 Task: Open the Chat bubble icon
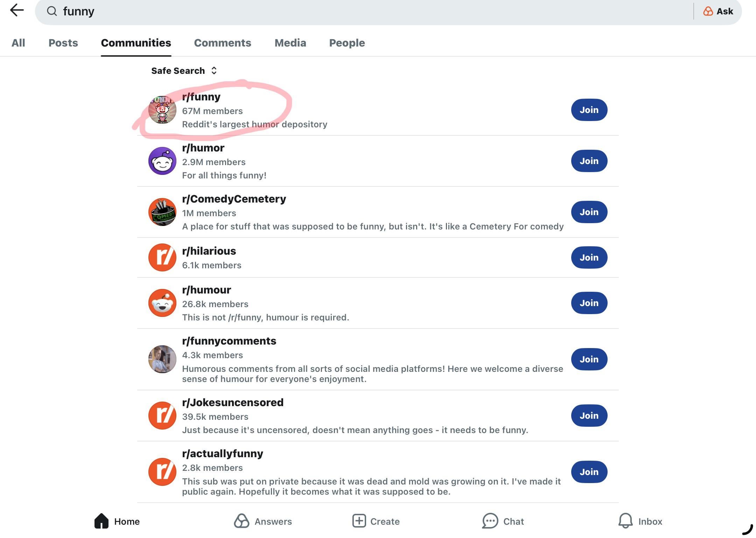[x=490, y=521]
